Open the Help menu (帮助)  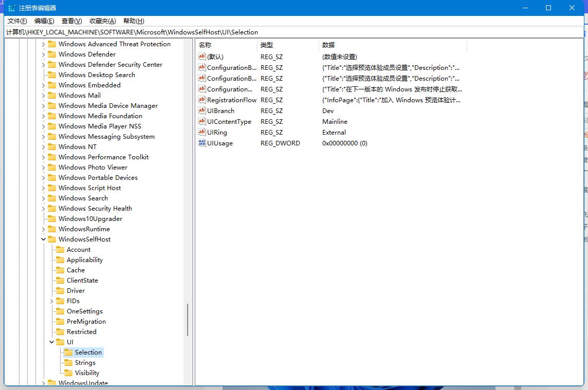[x=134, y=21]
